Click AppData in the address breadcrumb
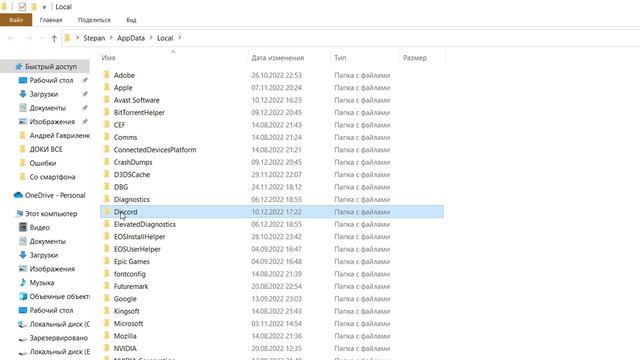Image resolution: width=640 pixels, height=360 pixels. 131,38
